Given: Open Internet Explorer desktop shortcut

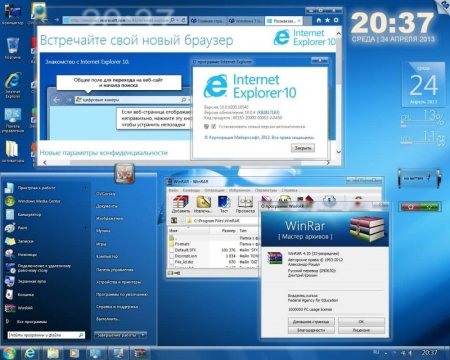Looking at the screenshot, I should [x=13, y=85].
